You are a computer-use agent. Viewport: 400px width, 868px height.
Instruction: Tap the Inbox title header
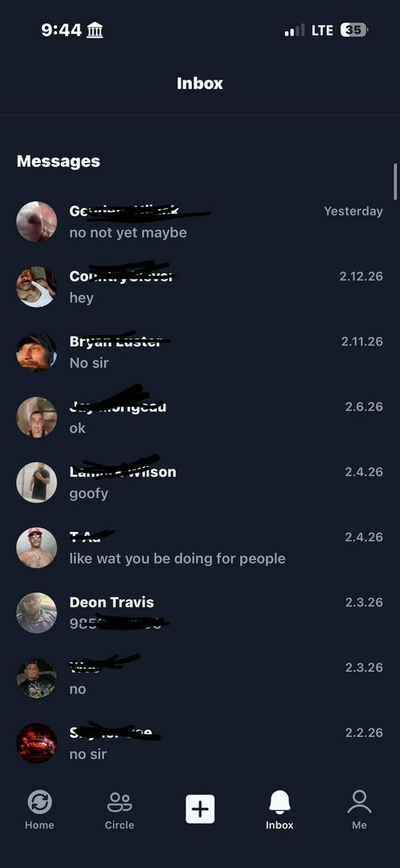200,84
